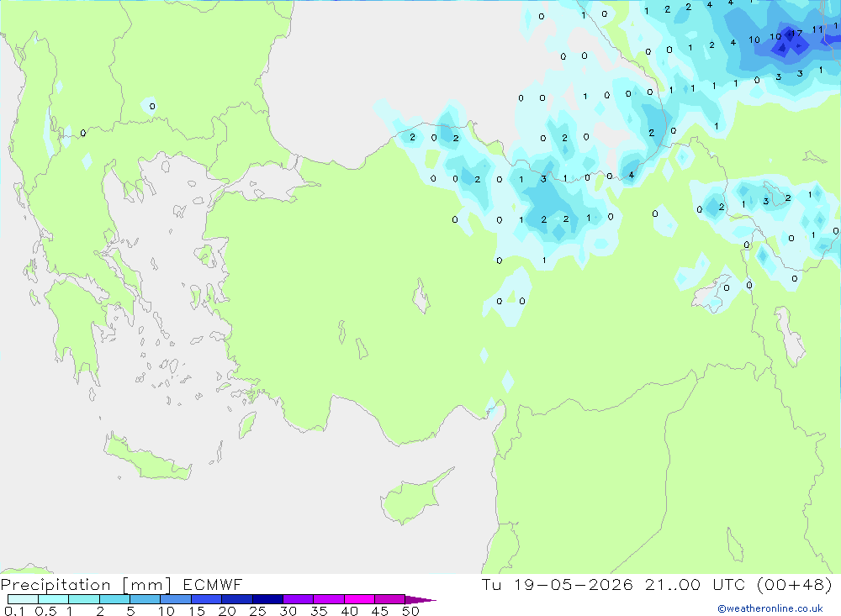
Task: Click the legend arrow tip above 50
Action: [420, 599]
